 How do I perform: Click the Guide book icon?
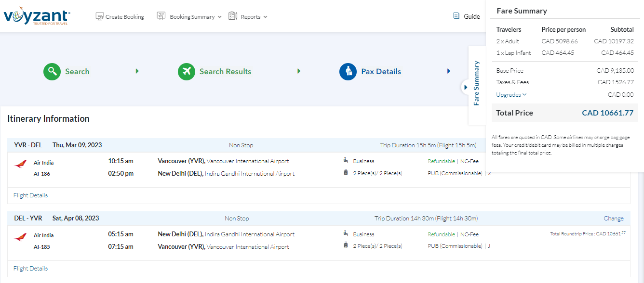click(456, 16)
